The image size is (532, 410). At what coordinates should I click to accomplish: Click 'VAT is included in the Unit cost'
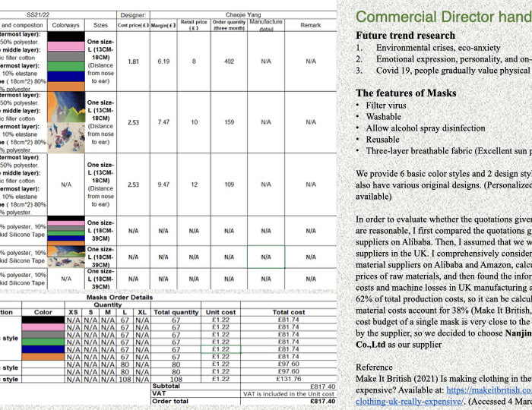point(289,394)
